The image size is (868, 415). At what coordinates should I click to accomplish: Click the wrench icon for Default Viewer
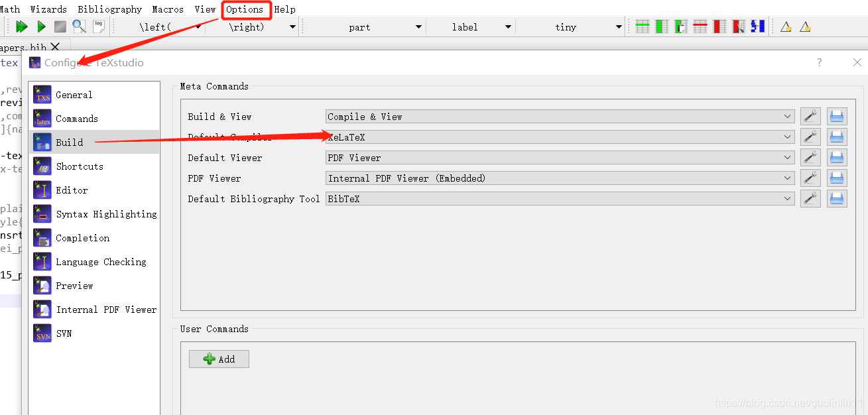pyautogui.click(x=810, y=157)
